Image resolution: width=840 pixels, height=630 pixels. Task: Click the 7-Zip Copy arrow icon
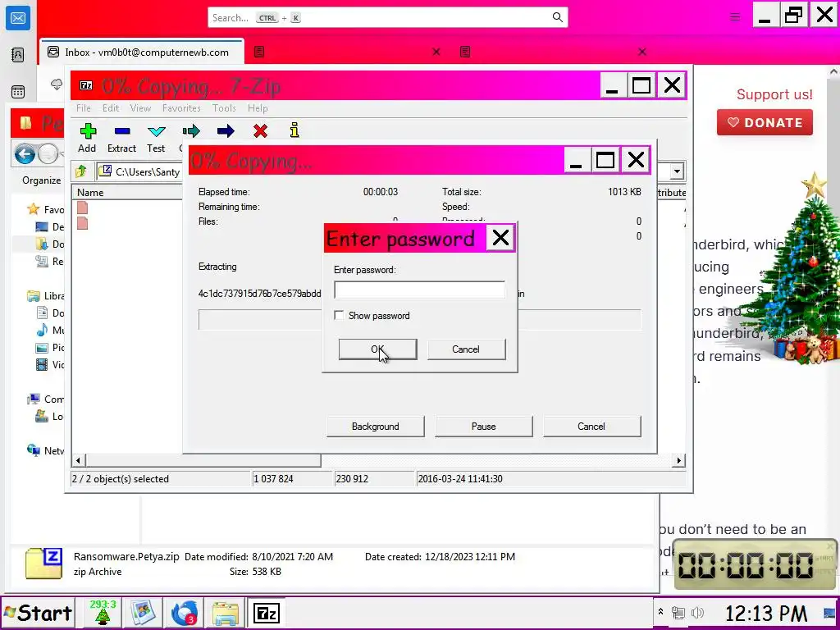coord(190,130)
